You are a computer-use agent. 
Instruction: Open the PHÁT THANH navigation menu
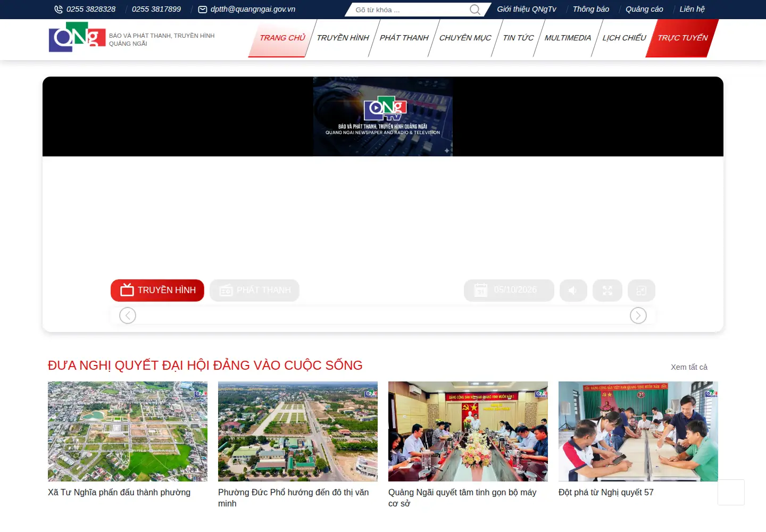pyautogui.click(x=404, y=38)
